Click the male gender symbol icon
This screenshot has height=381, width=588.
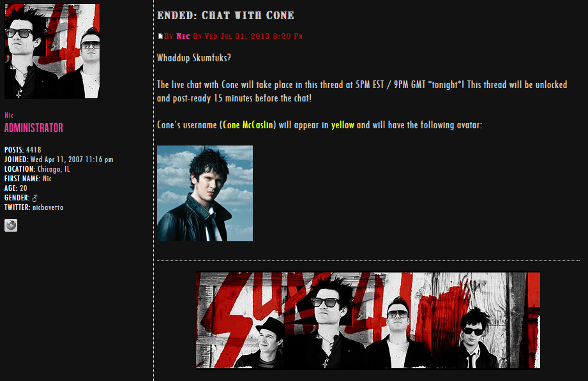click(35, 198)
